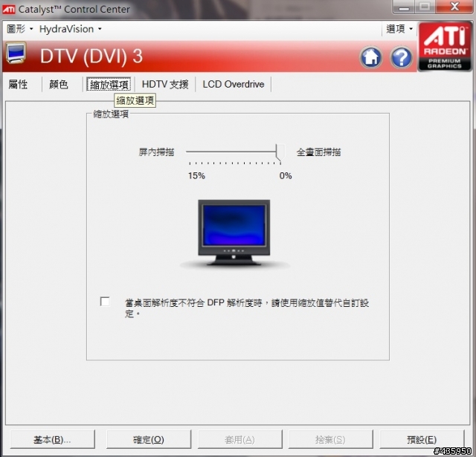Restore defaults with 預設(E) button
Viewport: 476px width, 457px height.
pos(422,439)
